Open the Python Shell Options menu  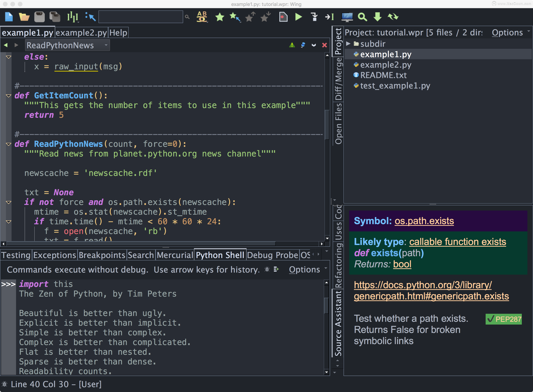(308, 270)
